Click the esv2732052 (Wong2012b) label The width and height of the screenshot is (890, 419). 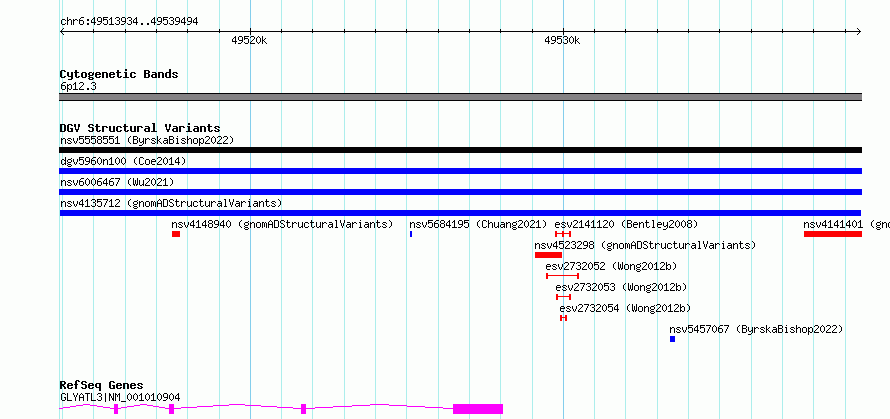611,266
